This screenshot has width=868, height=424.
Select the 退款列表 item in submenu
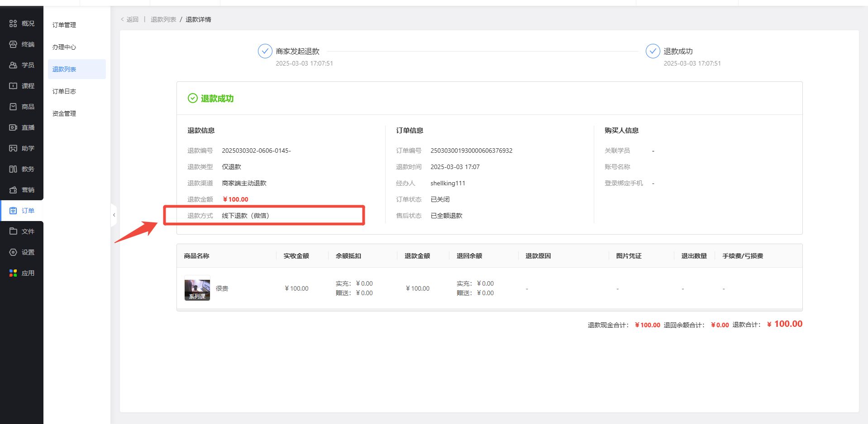click(x=64, y=69)
